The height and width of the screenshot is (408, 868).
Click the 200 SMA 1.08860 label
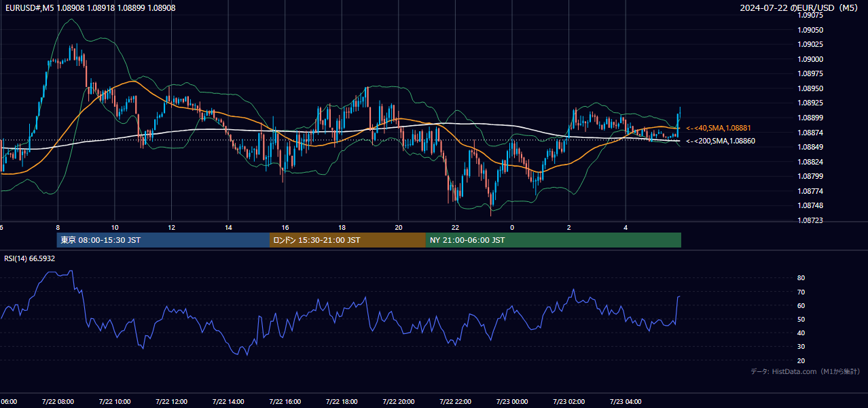click(720, 141)
